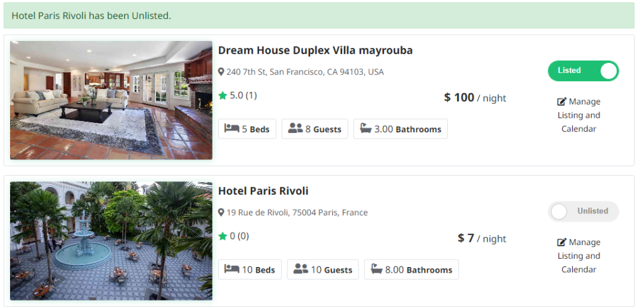
Task: Click the bathtub icon in the 8.00 Bathrooms badge
Action: coord(377,270)
